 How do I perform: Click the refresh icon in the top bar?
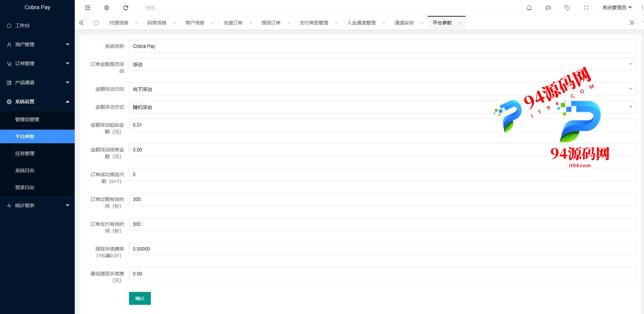pyautogui.click(x=126, y=8)
